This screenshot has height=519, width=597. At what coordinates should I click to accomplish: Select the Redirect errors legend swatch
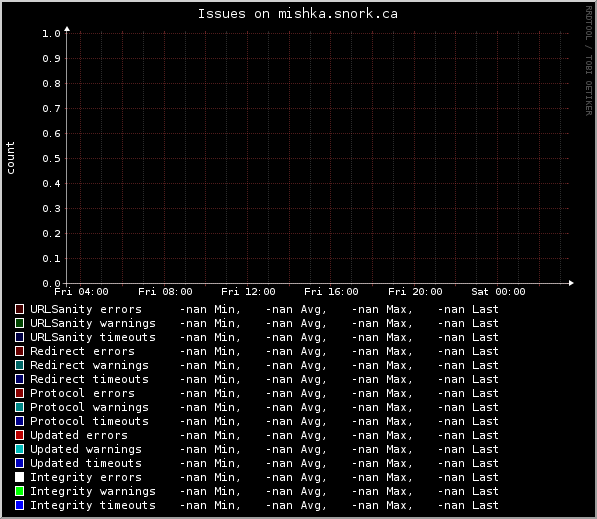tap(19, 351)
